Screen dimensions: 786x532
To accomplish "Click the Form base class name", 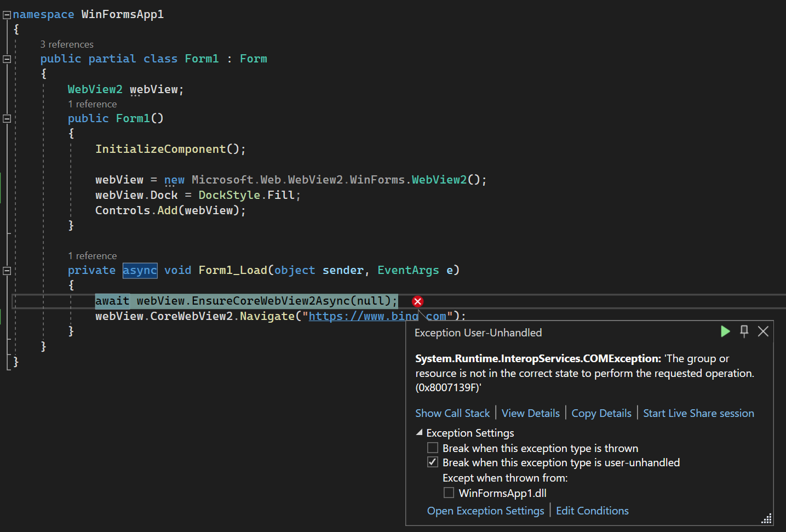I will point(254,59).
